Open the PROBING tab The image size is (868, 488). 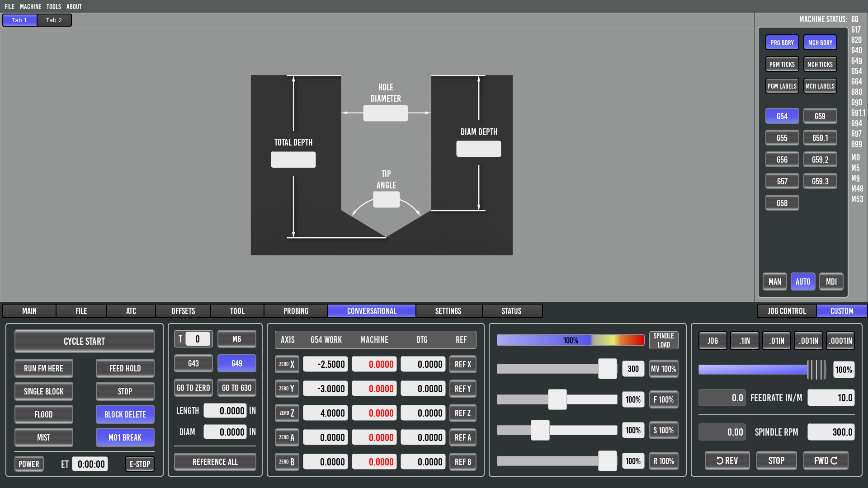pyautogui.click(x=296, y=311)
